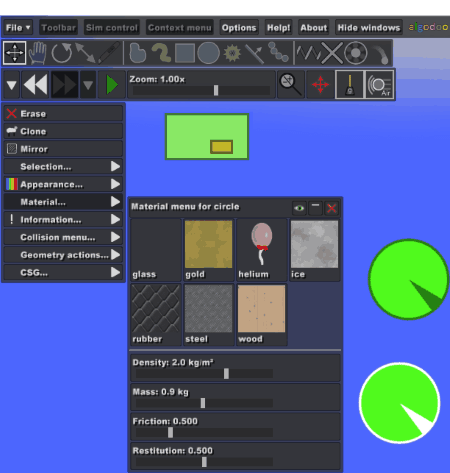The image size is (450, 473).
Task: Choose Erase from context menu
Action: [63, 114]
